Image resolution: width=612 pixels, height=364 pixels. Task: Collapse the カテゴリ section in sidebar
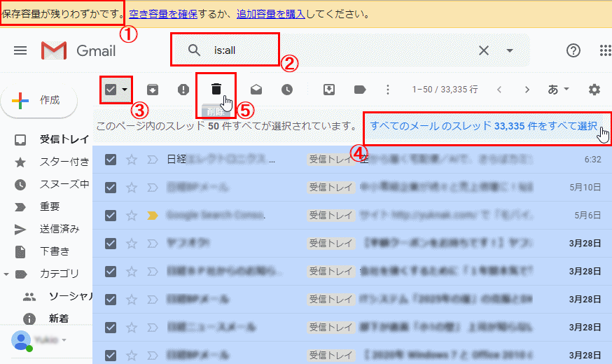pyautogui.click(x=6, y=273)
